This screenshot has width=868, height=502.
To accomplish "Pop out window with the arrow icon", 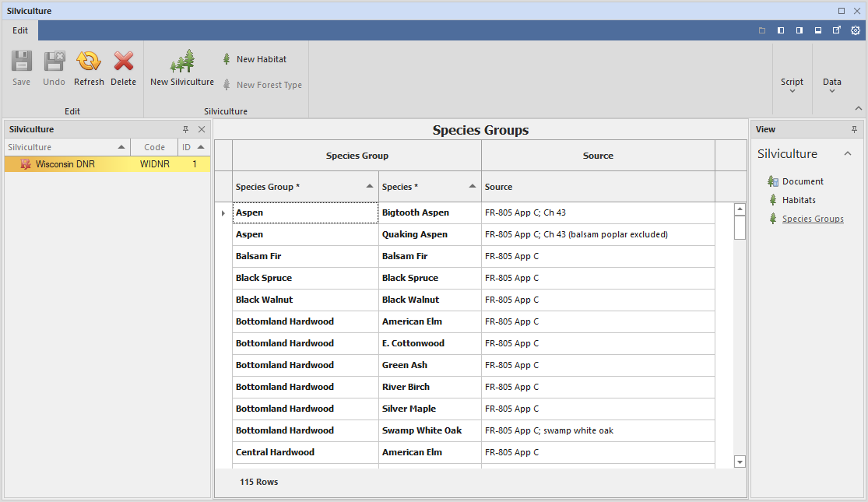I will [x=836, y=30].
